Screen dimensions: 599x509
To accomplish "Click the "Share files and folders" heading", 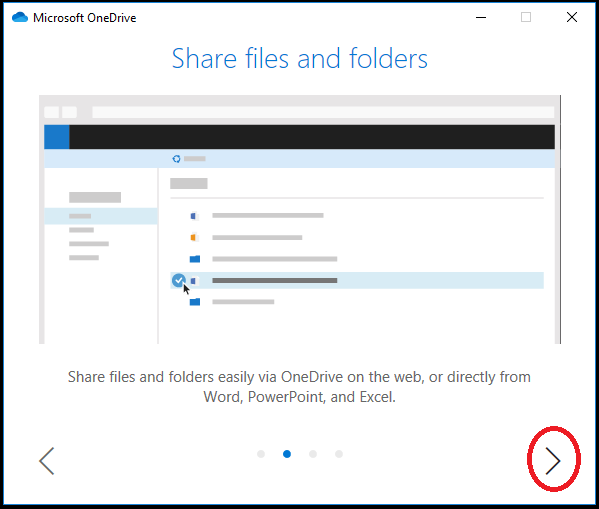I will pyautogui.click(x=300, y=58).
